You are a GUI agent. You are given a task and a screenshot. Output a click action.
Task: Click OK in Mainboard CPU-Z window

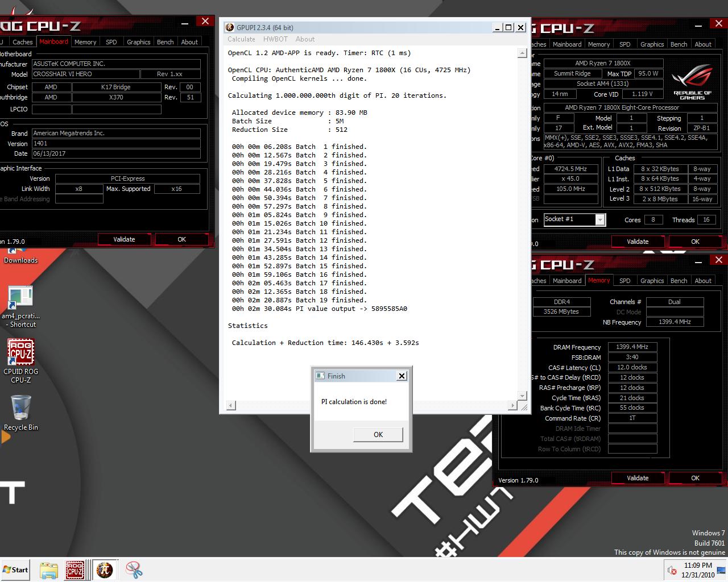182,239
